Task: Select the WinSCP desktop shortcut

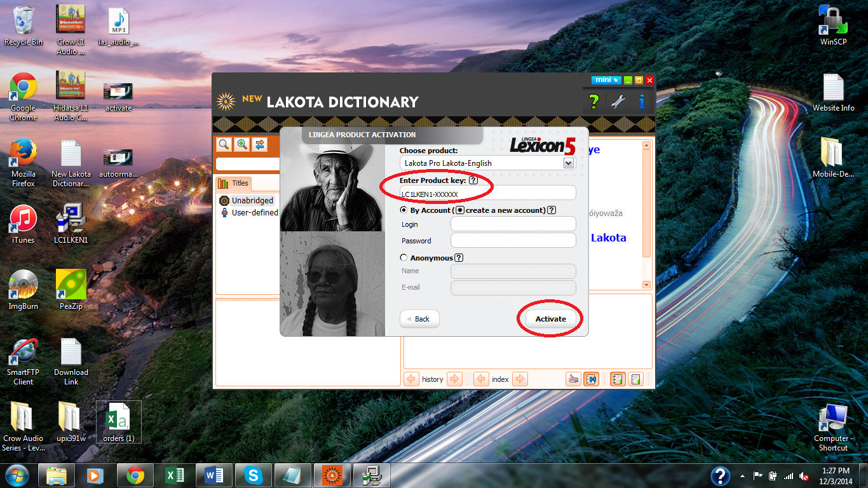Action: tap(833, 26)
